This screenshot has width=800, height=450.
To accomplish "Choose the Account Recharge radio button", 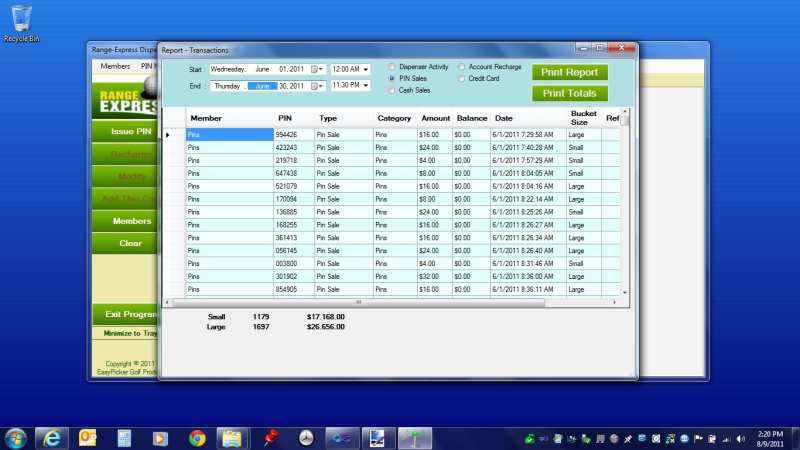I will pos(461,67).
